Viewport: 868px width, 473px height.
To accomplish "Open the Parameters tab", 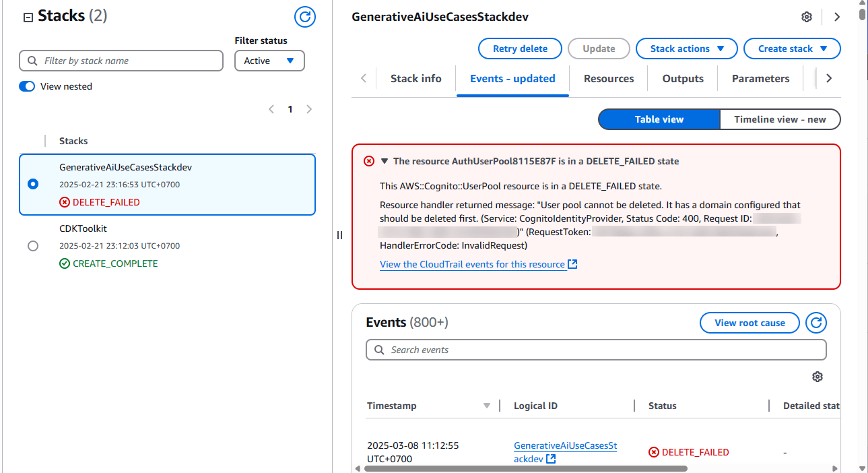I will coord(761,79).
